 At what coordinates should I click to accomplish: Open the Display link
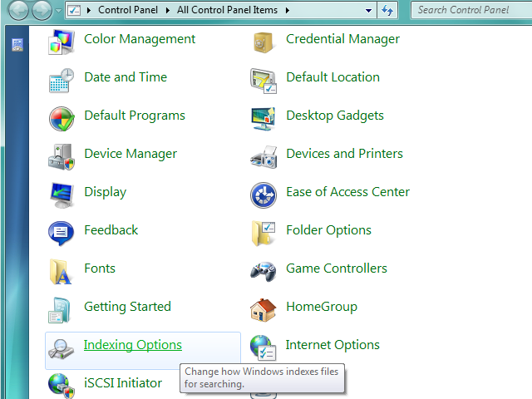106,192
